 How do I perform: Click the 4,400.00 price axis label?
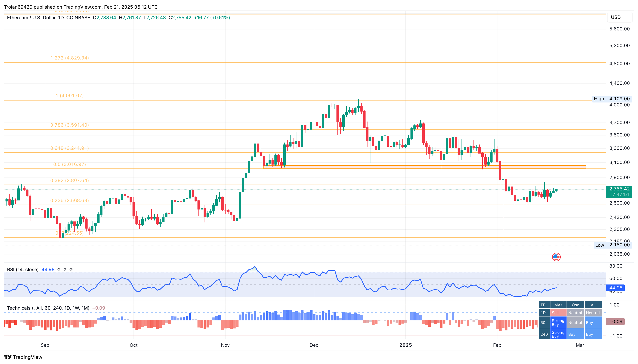[x=620, y=83]
